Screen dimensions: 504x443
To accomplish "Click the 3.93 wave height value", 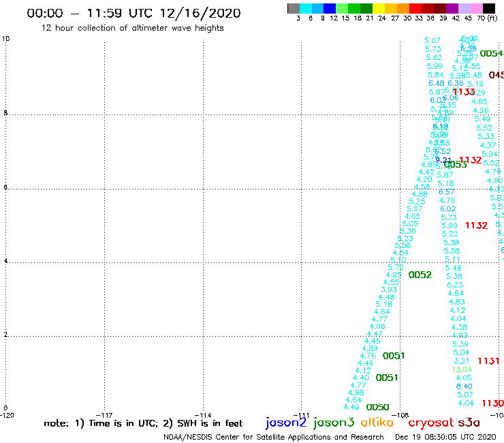I will pos(389,290).
